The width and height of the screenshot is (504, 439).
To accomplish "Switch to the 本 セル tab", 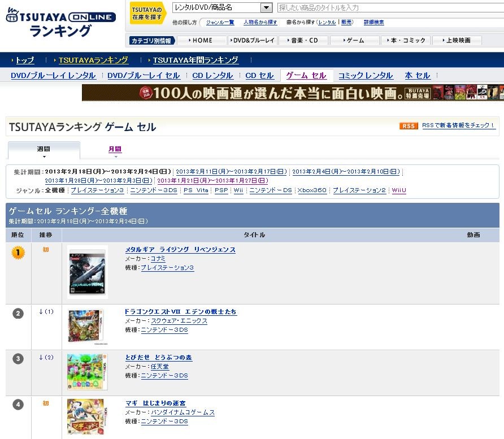I will (x=417, y=76).
